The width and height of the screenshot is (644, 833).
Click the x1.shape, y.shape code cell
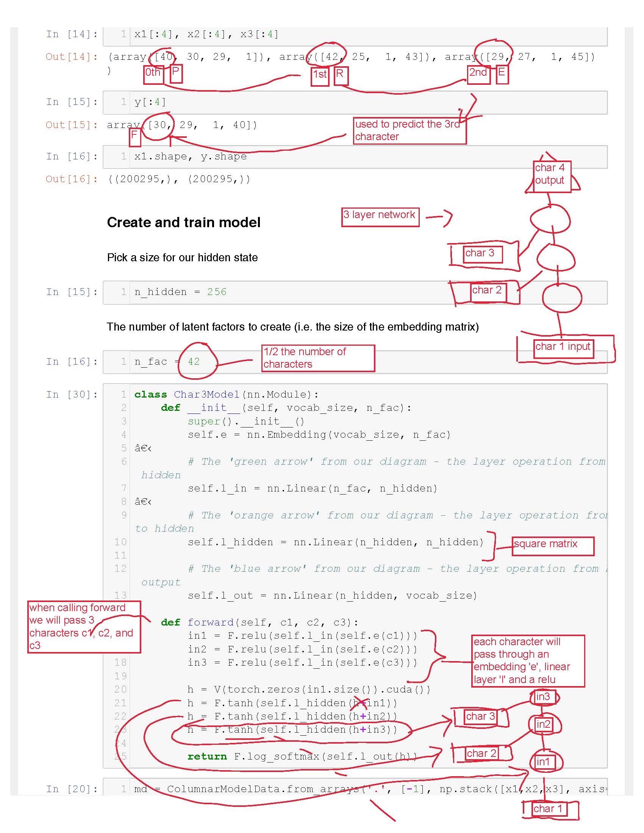pos(191,157)
